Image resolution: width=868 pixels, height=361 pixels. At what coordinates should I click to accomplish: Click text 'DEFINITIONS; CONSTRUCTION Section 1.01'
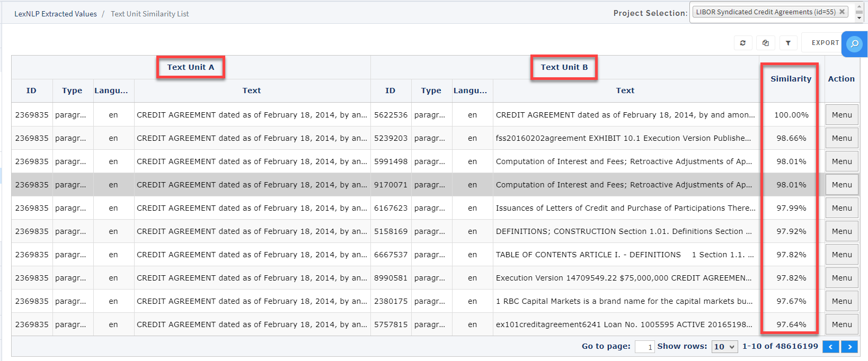tap(624, 231)
